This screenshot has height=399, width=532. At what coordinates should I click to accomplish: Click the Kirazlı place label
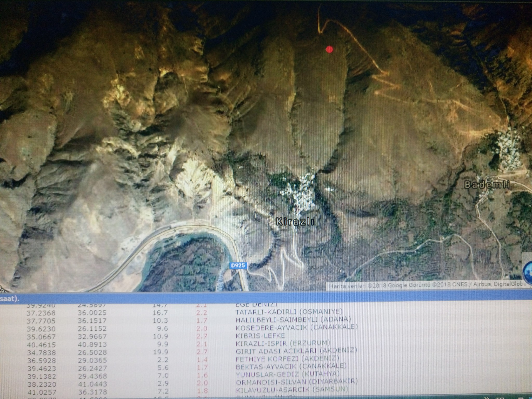(x=295, y=222)
